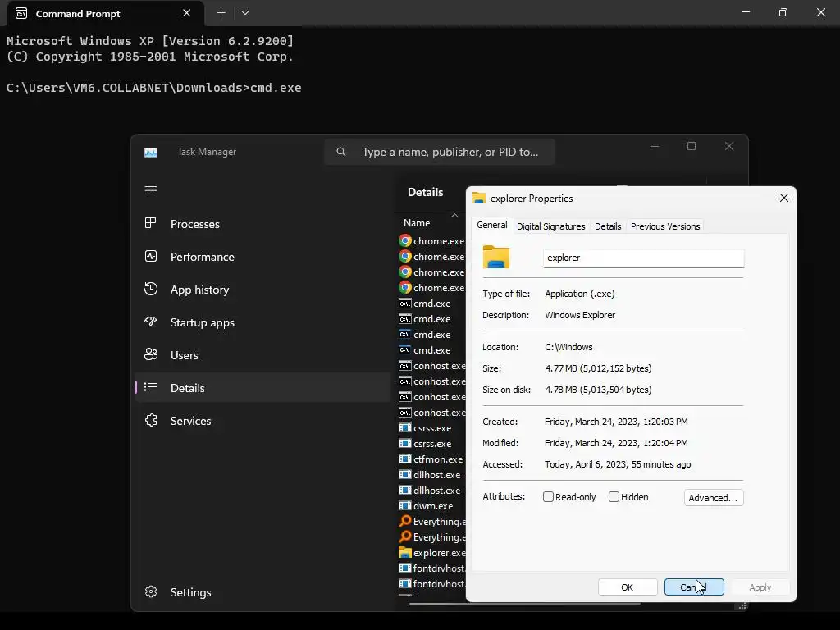Click the Command Prompt tab icon
The height and width of the screenshot is (630, 840).
pos(21,13)
